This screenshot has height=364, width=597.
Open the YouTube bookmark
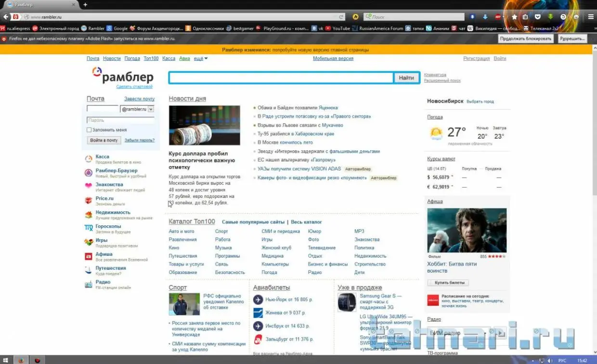338,28
